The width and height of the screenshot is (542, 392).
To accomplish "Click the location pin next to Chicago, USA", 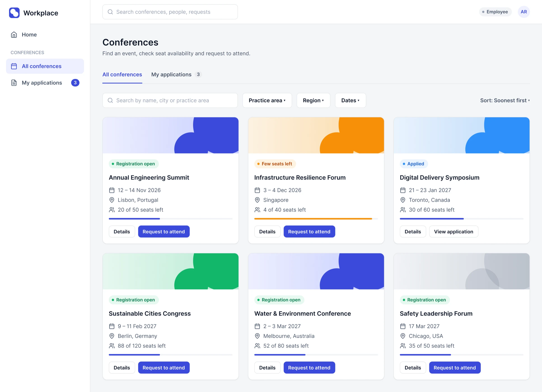I will (x=403, y=336).
